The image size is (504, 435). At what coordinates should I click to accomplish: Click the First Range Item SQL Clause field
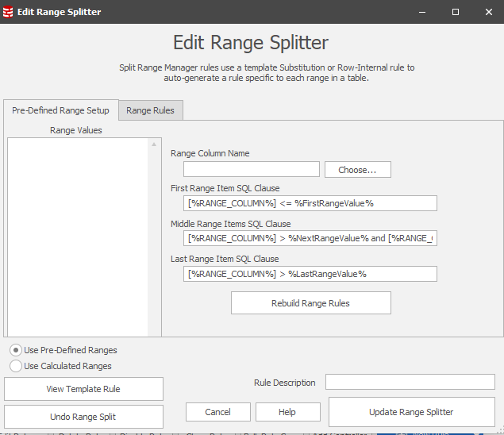tap(310, 203)
